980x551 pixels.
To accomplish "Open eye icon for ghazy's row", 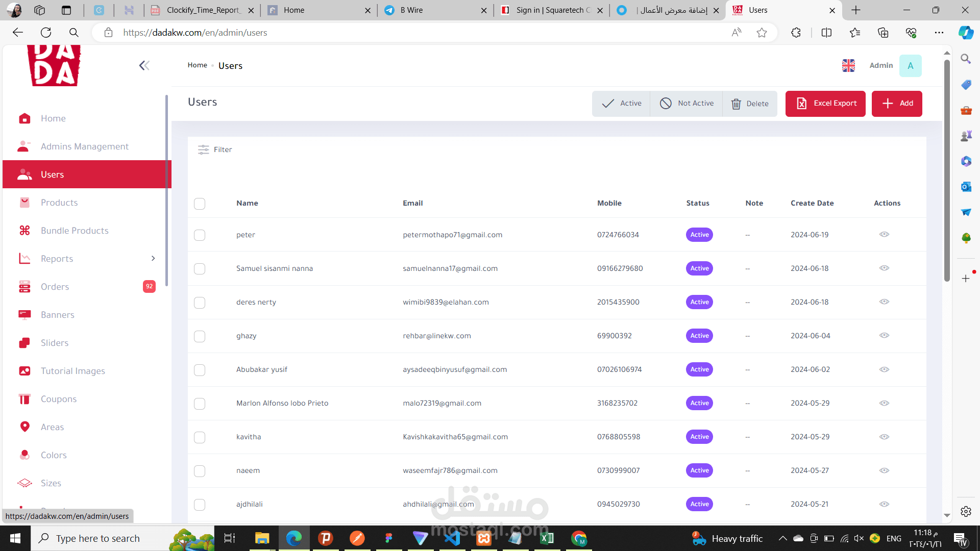I will coord(884,336).
